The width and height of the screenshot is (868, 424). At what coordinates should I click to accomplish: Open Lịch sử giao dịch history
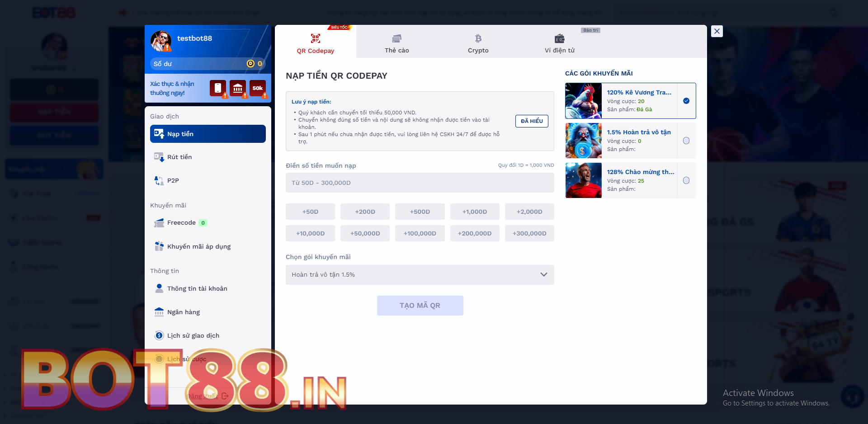193,335
